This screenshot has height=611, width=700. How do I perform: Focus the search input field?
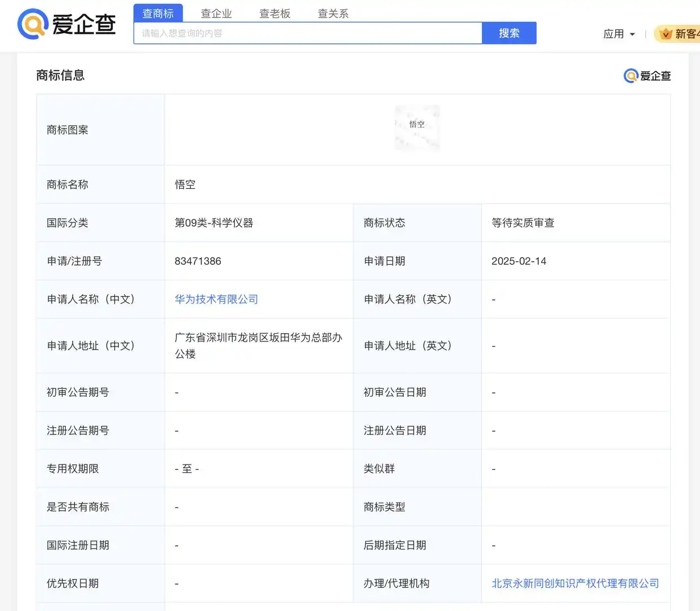308,33
